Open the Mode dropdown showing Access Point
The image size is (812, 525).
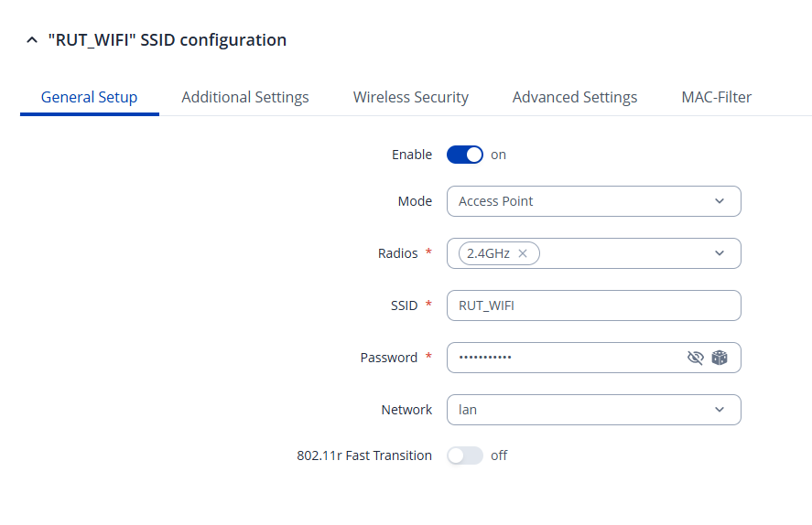pyautogui.click(x=592, y=201)
